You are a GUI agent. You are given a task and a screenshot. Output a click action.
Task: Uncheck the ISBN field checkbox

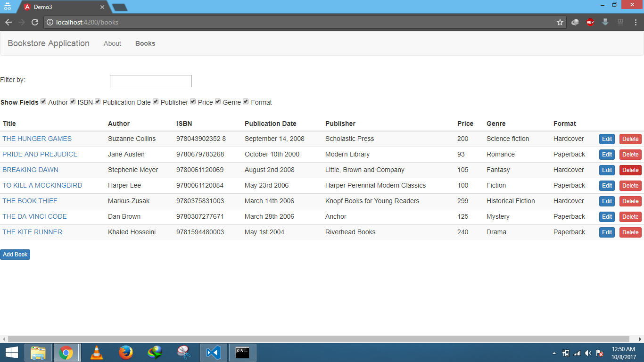[x=73, y=101]
